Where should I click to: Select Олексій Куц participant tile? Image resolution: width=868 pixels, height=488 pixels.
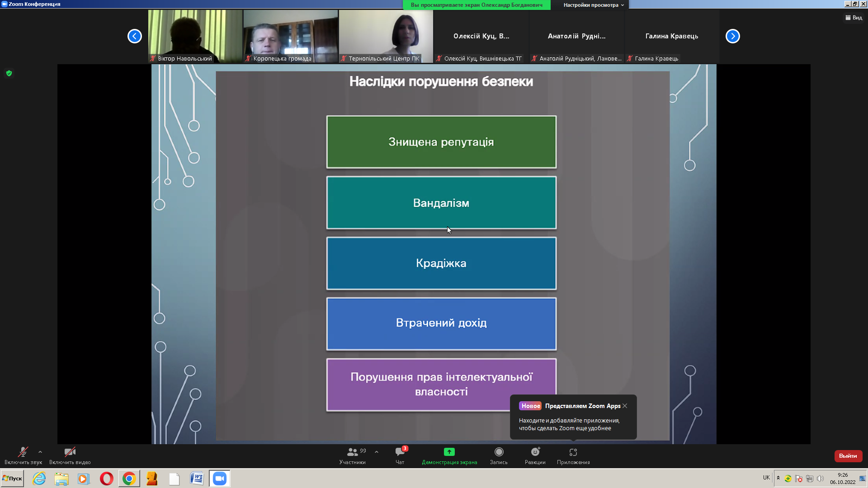pos(481,36)
